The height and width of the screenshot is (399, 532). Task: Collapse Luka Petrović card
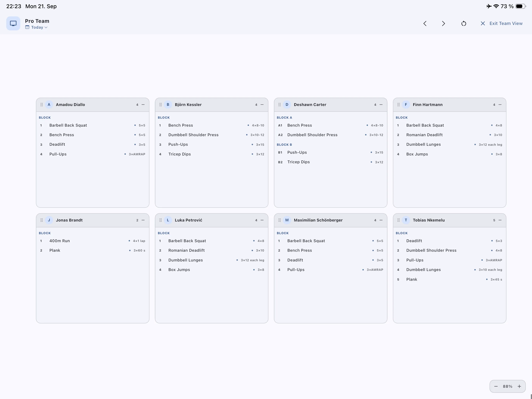(262, 220)
